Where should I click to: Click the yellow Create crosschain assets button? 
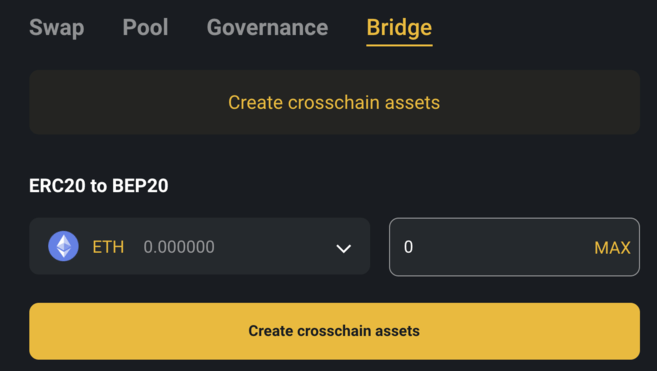coord(334,331)
